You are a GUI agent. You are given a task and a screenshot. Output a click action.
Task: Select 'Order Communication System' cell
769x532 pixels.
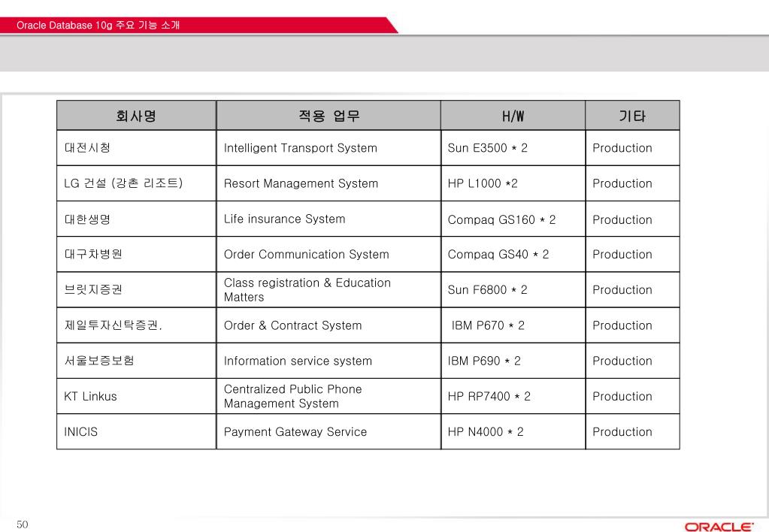tap(328, 254)
